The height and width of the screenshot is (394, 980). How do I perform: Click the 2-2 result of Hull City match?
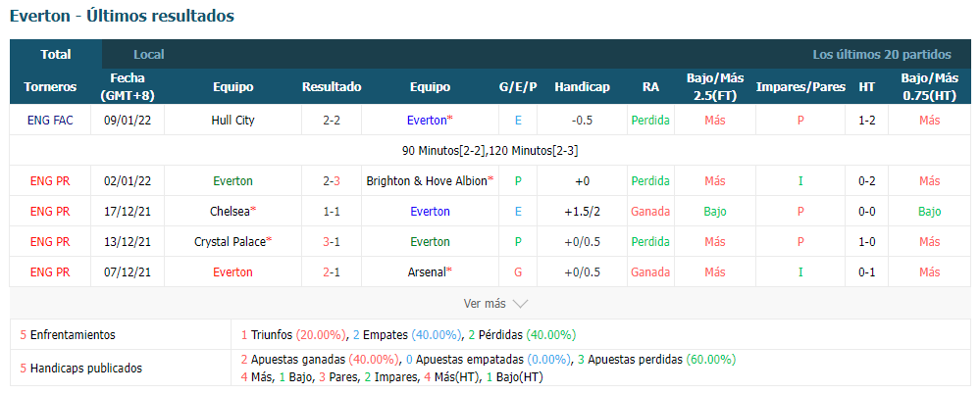[332, 120]
